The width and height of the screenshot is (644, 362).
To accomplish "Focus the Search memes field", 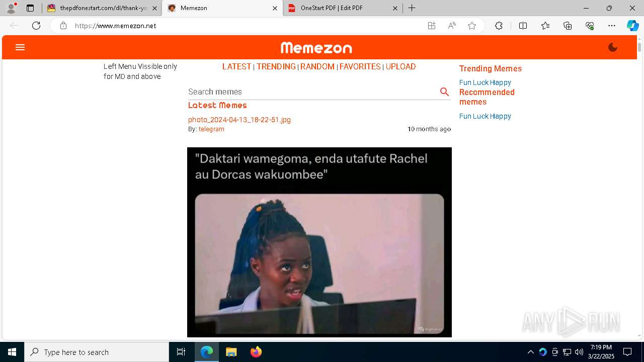I will 312,92.
